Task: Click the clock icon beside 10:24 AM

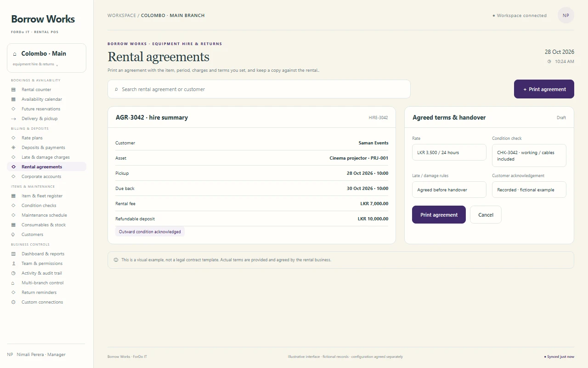Action: [549, 62]
